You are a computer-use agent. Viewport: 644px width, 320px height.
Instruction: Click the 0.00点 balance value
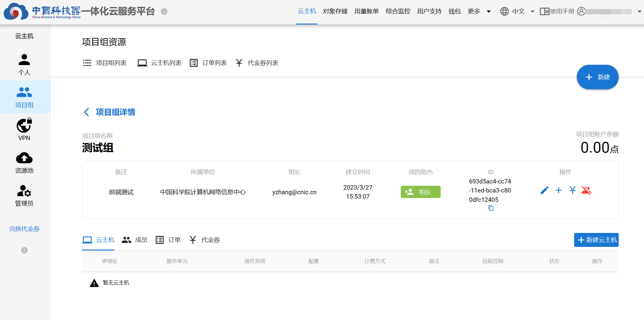(x=599, y=148)
